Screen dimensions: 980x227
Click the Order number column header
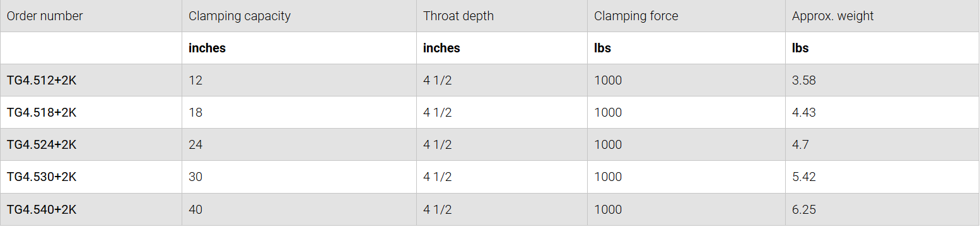[x=45, y=16]
